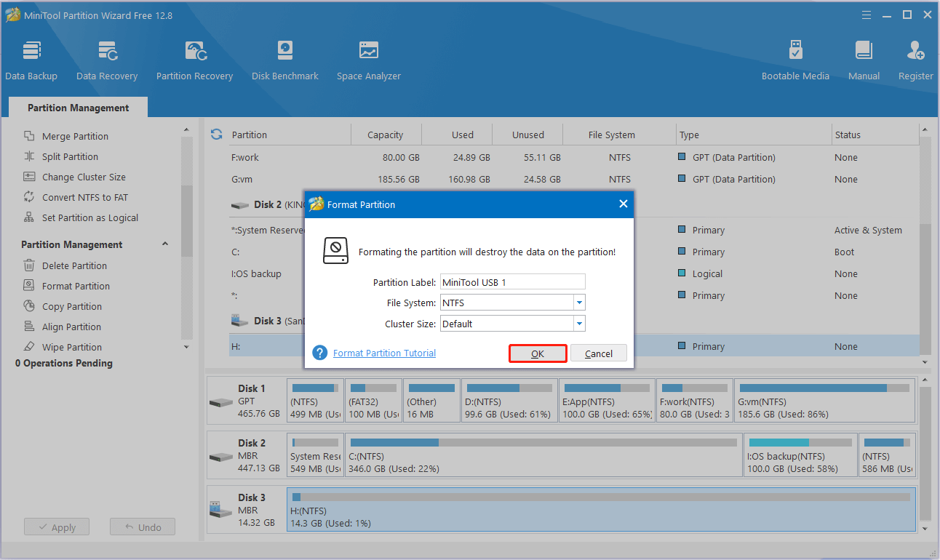Choose Split Partition in sidebar
This screenshot has width=940, height=560.
[70, 156]
